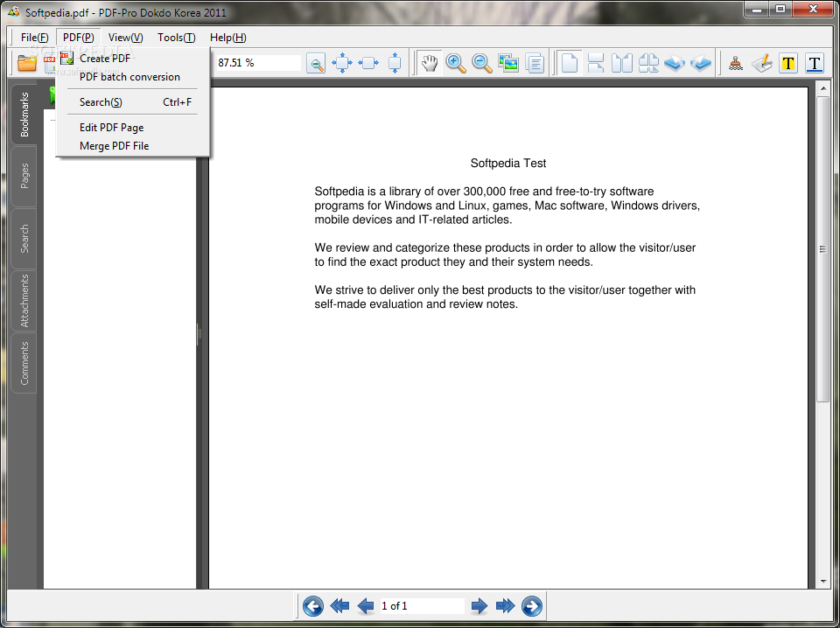Switch to the Attachments side tab
Viewport: 840px width, 628px height.
(x=24, y=301)
